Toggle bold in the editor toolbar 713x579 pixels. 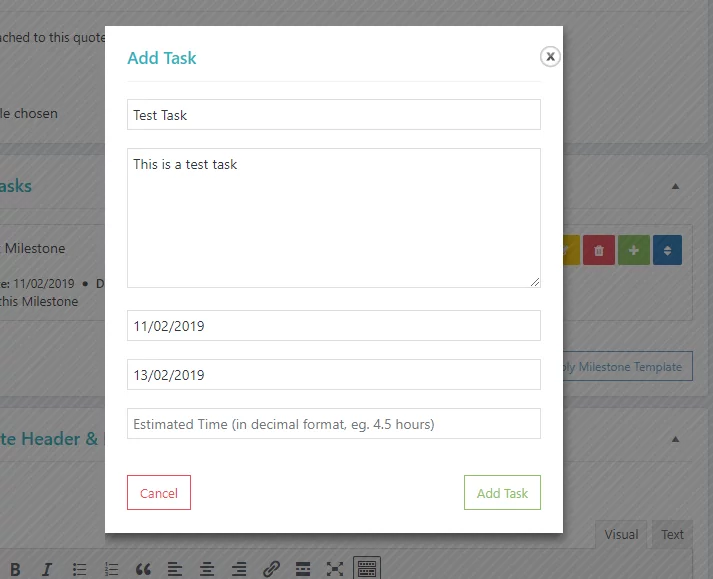pos(15,569)
